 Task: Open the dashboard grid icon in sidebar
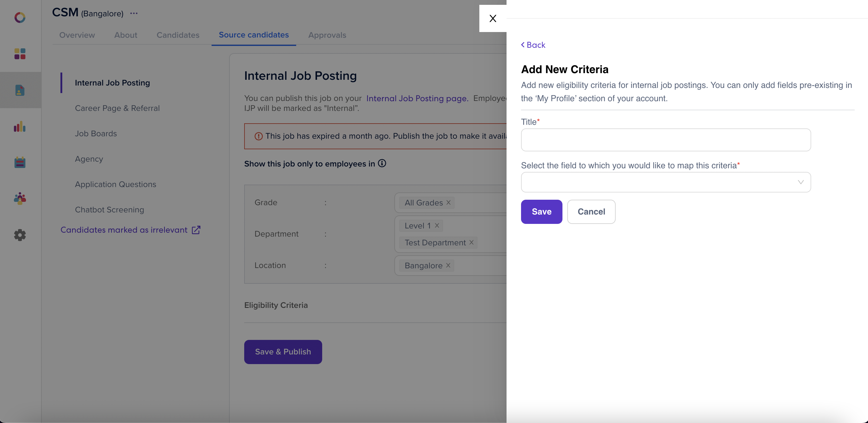[20, 53]
